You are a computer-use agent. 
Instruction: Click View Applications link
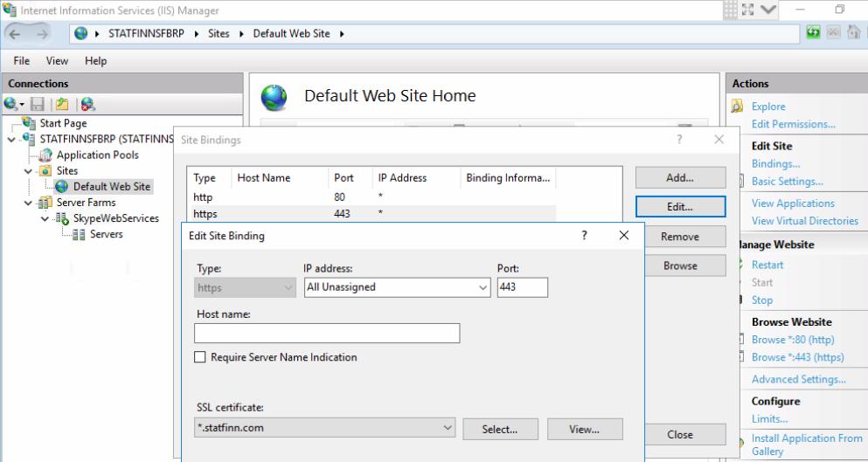(x=793, y=203)
